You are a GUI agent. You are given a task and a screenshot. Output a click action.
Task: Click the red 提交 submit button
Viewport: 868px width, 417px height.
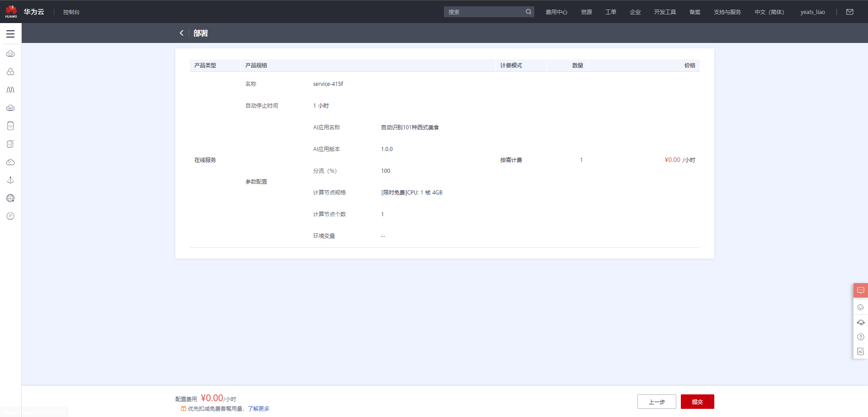[x=698, y=402]
